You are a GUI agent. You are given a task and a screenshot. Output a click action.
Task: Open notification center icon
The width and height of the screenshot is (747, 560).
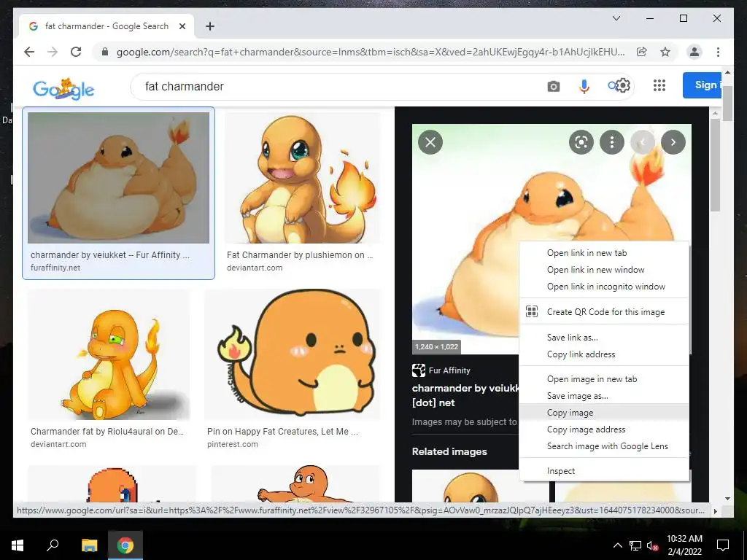click(x=723, y=545)
